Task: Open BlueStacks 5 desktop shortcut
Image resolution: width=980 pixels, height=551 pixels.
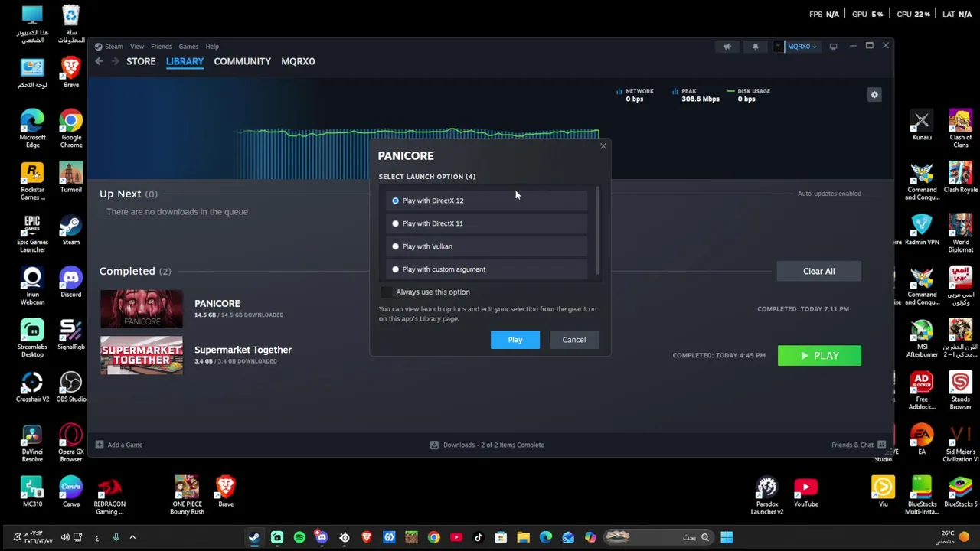Action: 960,493
